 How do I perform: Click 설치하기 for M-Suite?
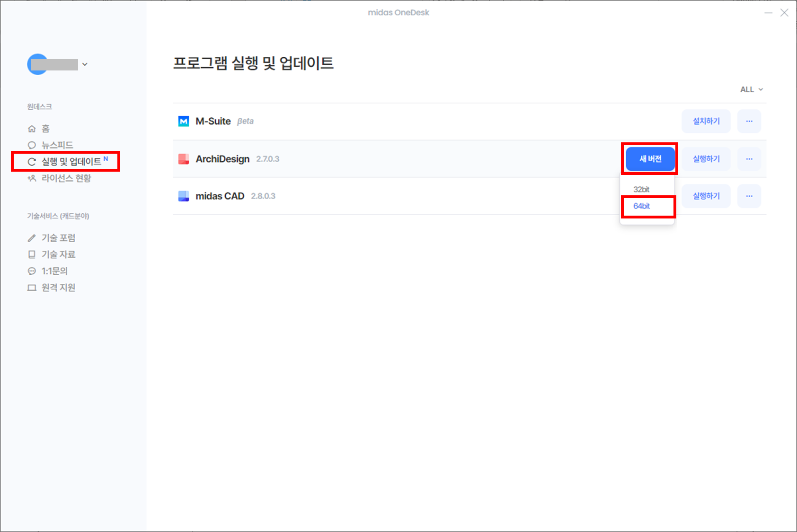point(706,121)
